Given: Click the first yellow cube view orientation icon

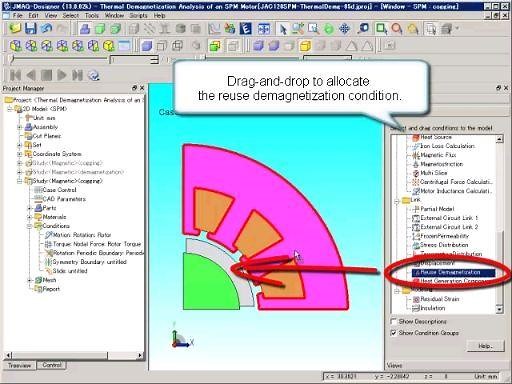Looking at the screenshot, I should (15, 46).
